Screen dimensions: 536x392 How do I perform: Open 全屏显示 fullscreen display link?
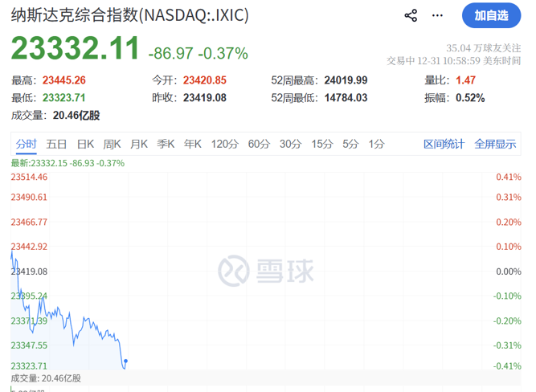[x=495, y=144]
